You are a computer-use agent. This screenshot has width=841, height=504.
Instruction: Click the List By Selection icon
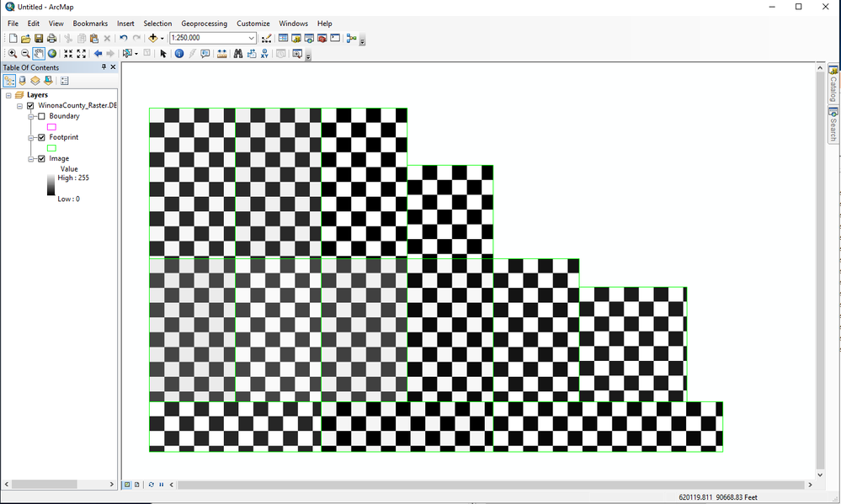(50, 81)
